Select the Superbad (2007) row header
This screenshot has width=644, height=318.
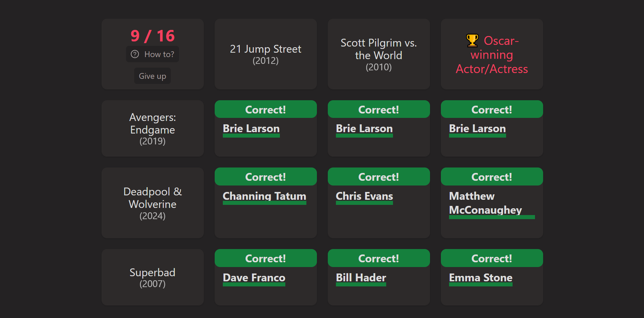[153, 277]
